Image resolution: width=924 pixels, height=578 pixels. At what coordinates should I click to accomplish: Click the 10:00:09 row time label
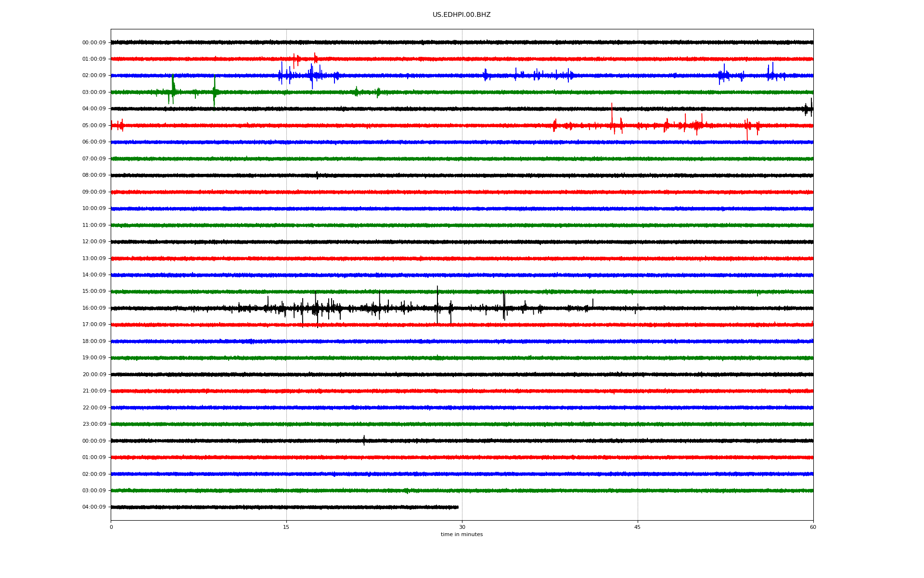[94, 209]
